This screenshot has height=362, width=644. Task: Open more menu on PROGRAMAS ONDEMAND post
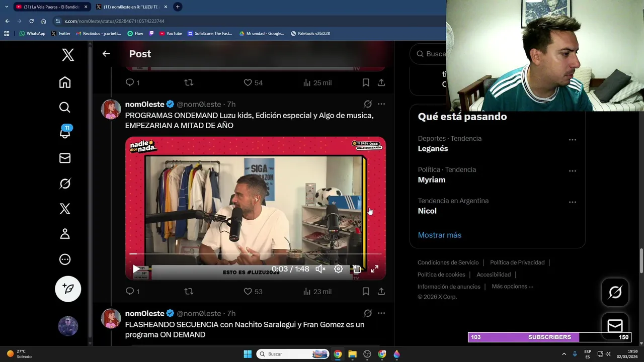(x=381, y=104)
